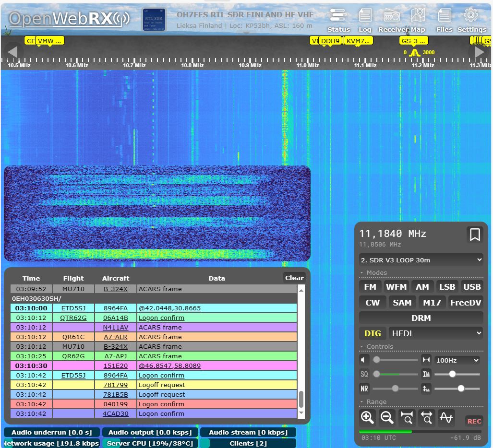The image size is (493, 448).
Task: Open the Map view
Action: 418,16
